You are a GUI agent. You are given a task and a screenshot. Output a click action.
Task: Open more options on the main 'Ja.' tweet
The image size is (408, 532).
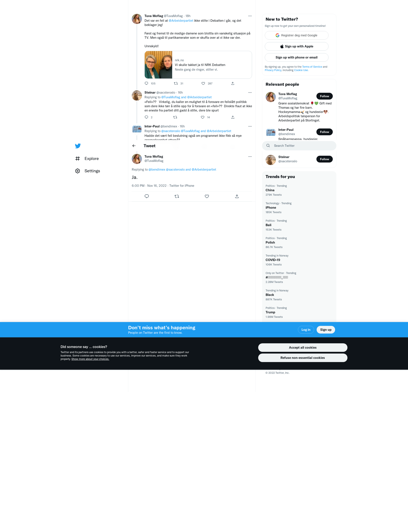coord(250,157)
